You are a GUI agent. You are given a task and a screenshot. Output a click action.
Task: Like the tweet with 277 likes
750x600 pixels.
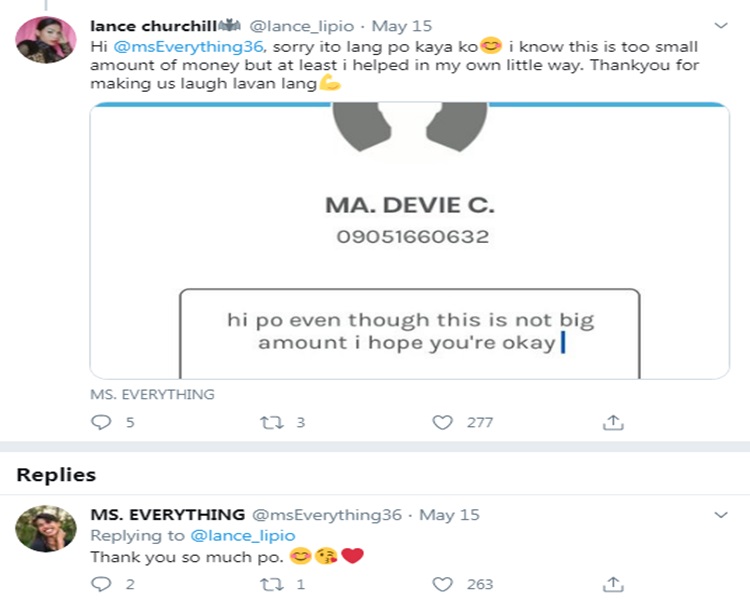(x=442, y=422)
